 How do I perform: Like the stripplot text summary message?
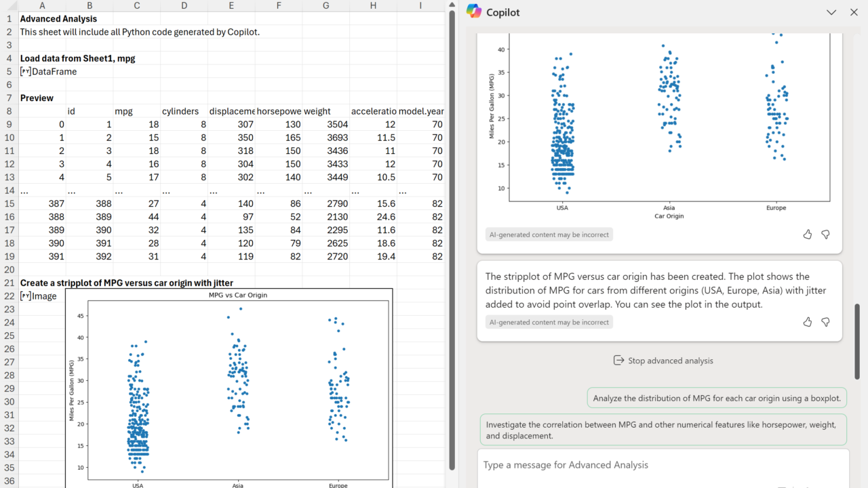807,322
